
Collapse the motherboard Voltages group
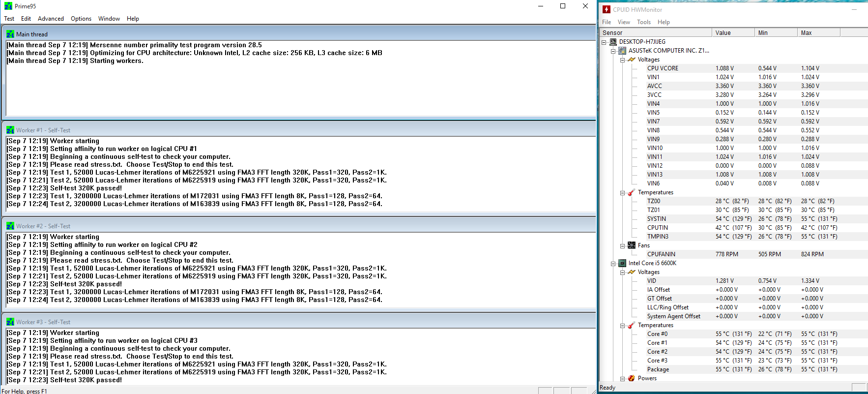pyautogui.click(x=623, y=60)
